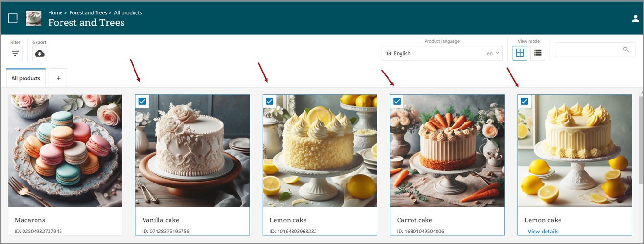Uncheck the Carrot cake checkbox
The height and width of the screenshot is (244, 644).
click(397, 101)
